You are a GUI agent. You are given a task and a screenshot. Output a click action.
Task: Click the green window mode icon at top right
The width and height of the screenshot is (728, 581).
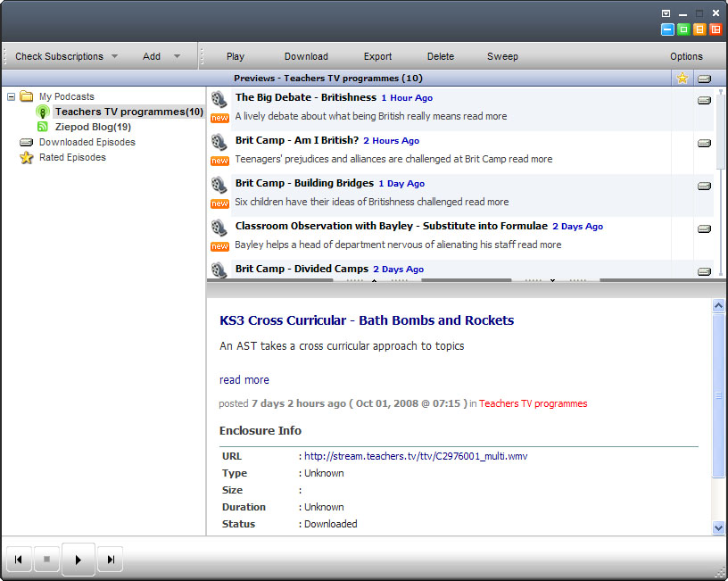683,29
